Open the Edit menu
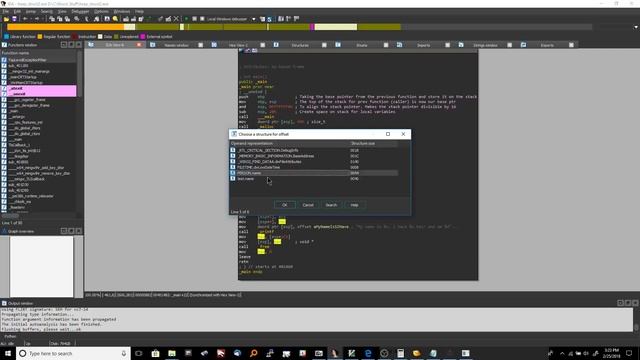640x360 pixels. (17, 11)
